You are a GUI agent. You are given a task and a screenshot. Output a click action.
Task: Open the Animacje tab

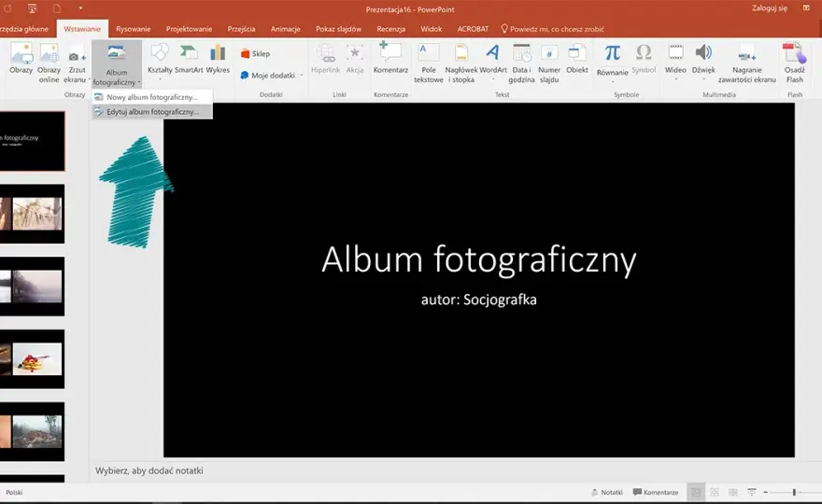pos(285,29)
